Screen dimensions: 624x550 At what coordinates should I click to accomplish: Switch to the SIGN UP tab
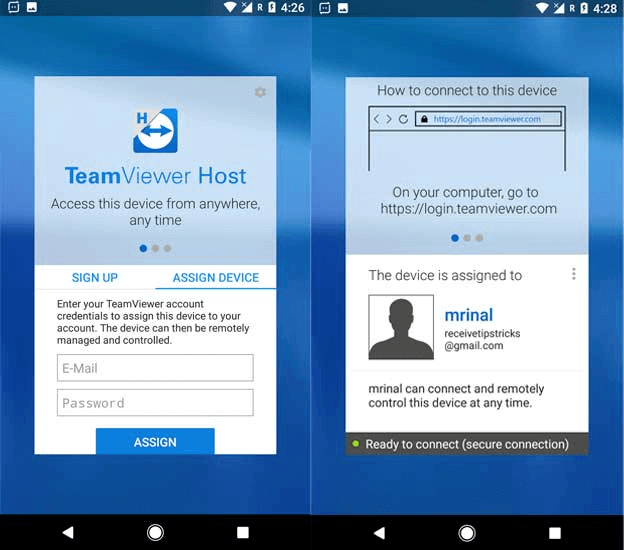point(95,277)
